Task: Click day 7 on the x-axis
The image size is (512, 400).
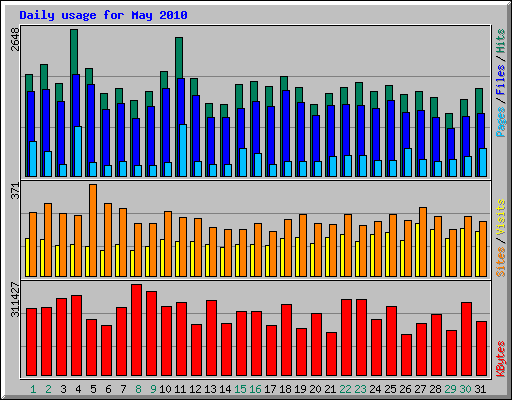Action: pos(123,389)
